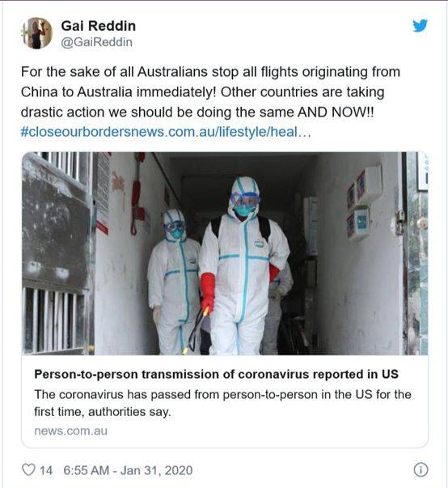Like the tweet via heart icon
Image resolution: width=448 pixels, height=488 pixels.
coord(28,469)
